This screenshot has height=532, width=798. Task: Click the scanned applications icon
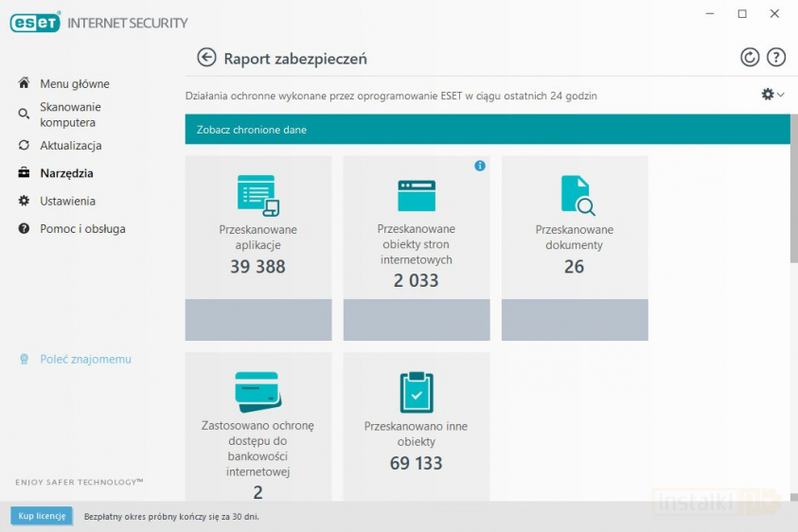coord(257,195)
